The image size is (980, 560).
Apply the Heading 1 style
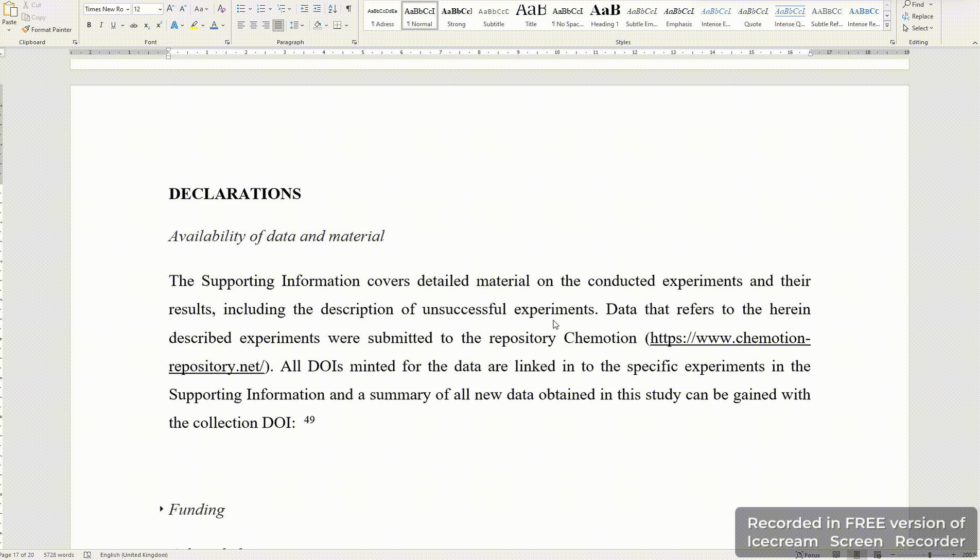604,15
